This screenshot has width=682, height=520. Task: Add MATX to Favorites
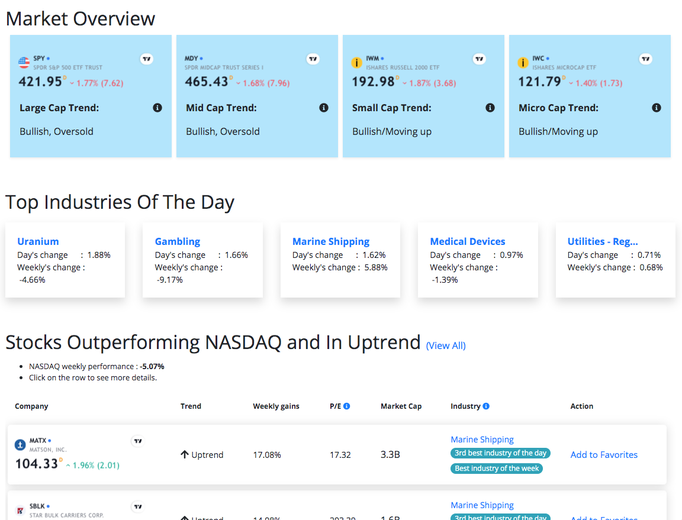(604, 455)
